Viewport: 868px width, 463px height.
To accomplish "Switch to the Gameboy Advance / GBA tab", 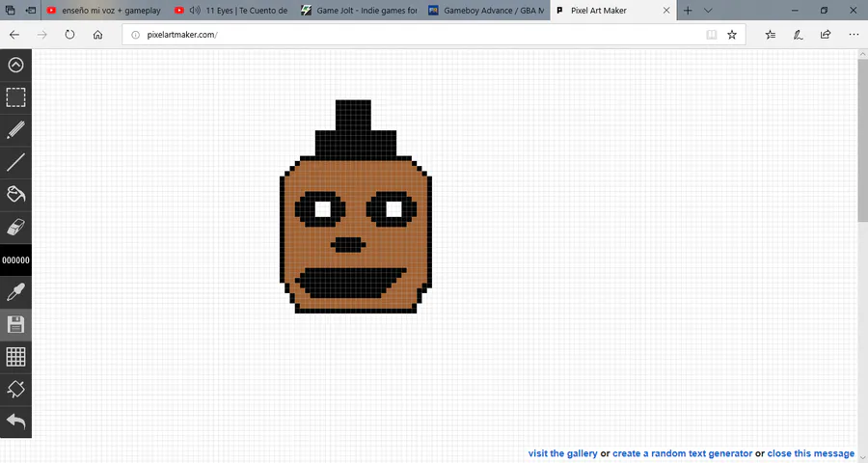I will click(x=487, y=10).
